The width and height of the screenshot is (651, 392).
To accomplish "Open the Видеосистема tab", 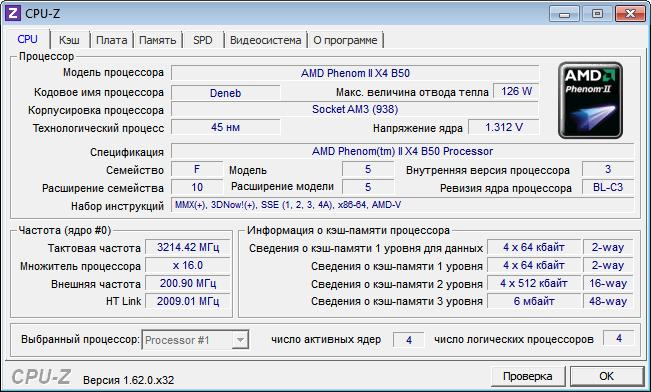I will (265, 40).
